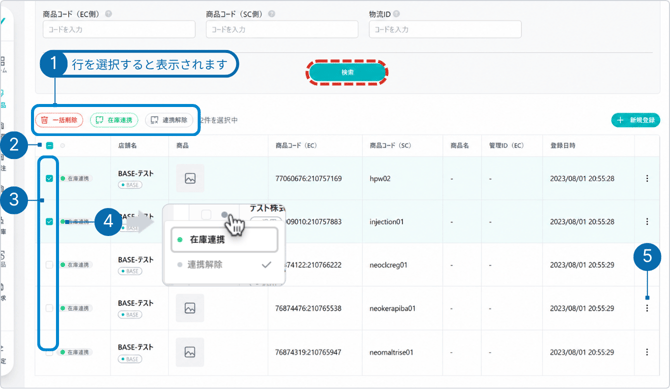Click product image placeholder in neomaltrise01 row
The width and height of the screenshot is (670, 390).
[190, 352]
